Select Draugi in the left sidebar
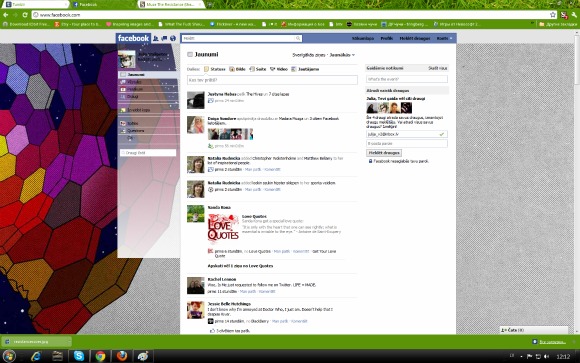The image size is (580, 363). pyautogui.click(x=148, y=97)
